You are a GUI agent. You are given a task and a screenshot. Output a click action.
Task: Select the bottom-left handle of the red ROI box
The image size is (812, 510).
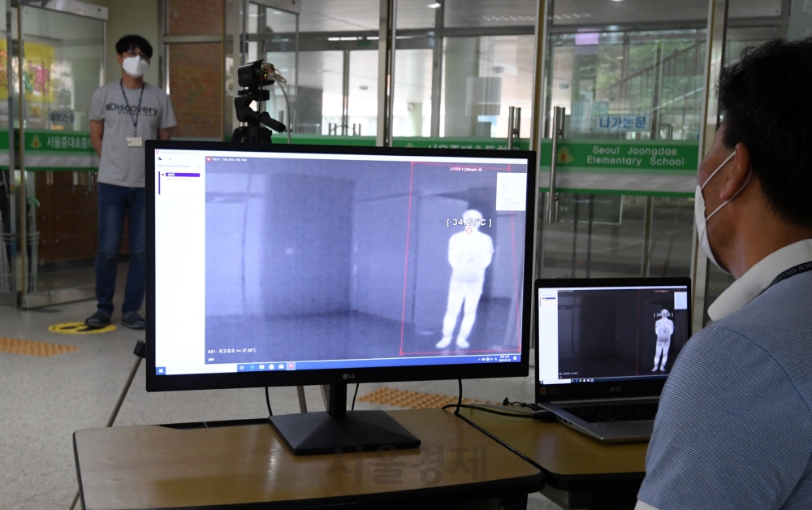click(401, 353)
